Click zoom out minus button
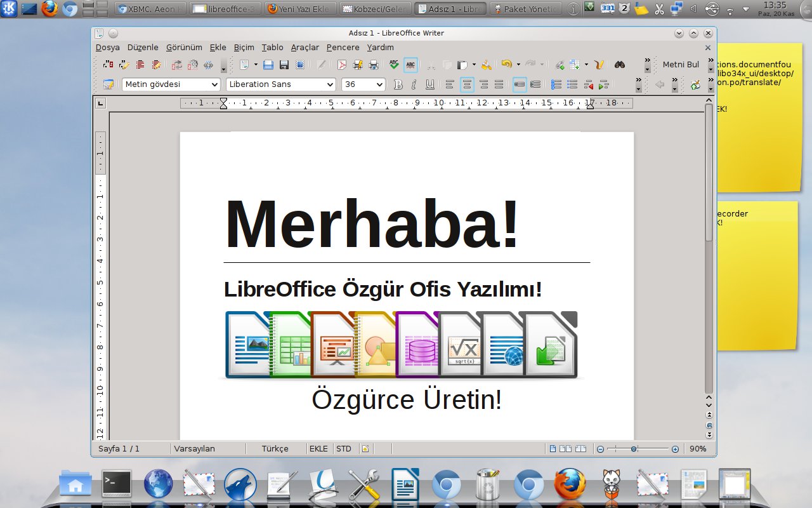This screenshot has width=812, height=508. [x=600, y=449]
